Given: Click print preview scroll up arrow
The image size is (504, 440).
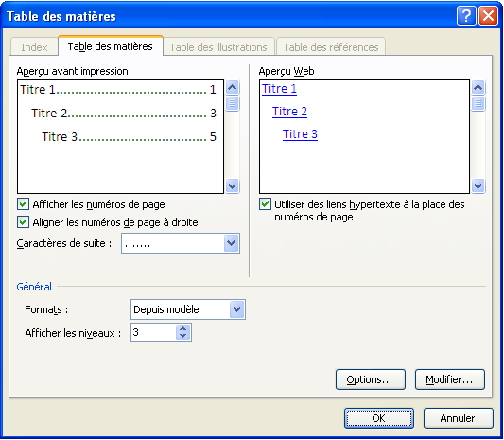Looking at the screenshot, I should [x=232, y=87].
